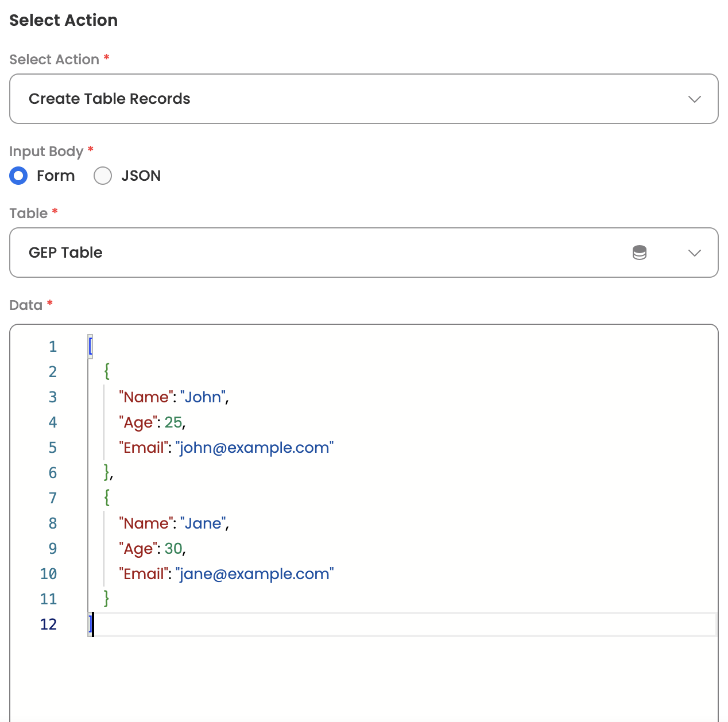Click line number 12 in gutter
This screenshot has height=722, width=728.
49,624
